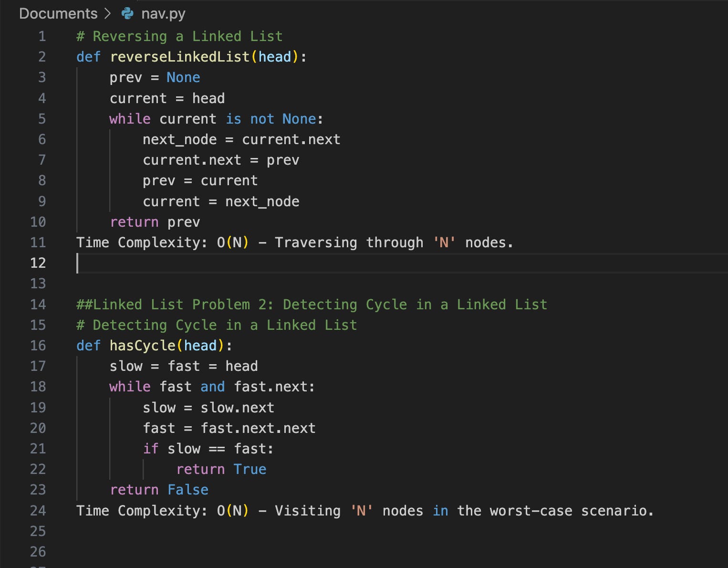Click 'return False' on line 23
The height and width of the screenshot is (568, 728).
point(159,490)
